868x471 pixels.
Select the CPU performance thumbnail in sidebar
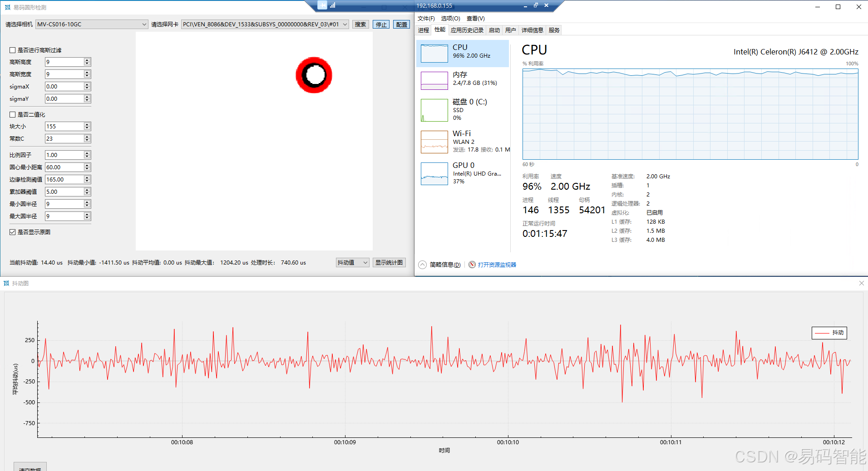click(434, 54)
